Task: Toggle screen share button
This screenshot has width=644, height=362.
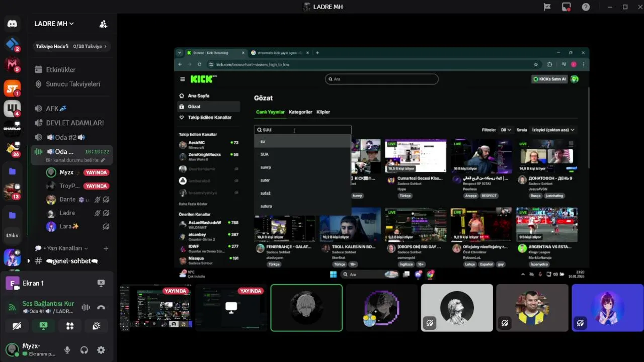Action: 43,326
